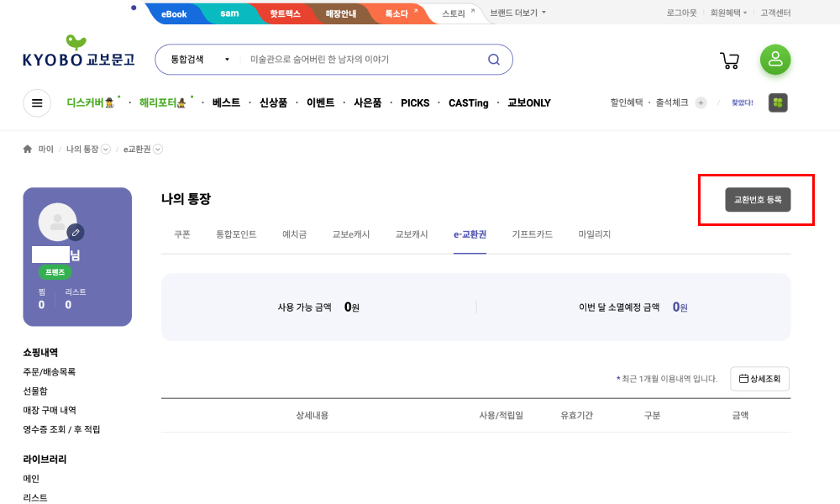Screen dimensions: 840x504
Task: Open the 해리포터 menu item
Action: pyautogui.click(x=162, y=102)
